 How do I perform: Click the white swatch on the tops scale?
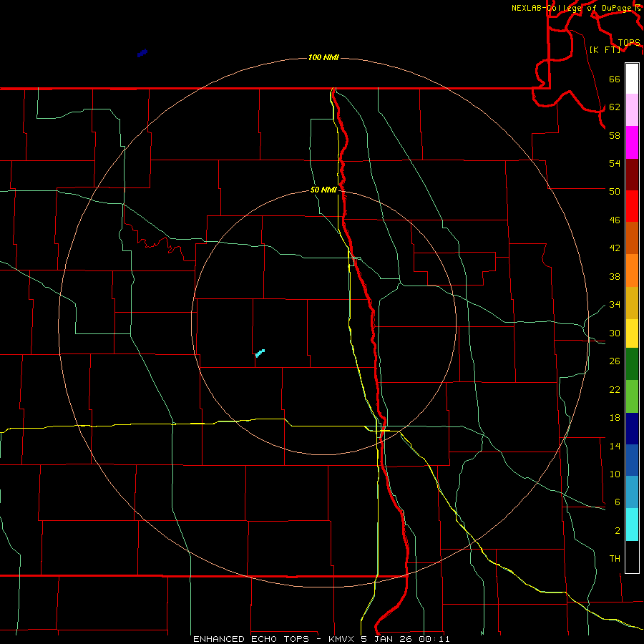[x=632, y=79]
